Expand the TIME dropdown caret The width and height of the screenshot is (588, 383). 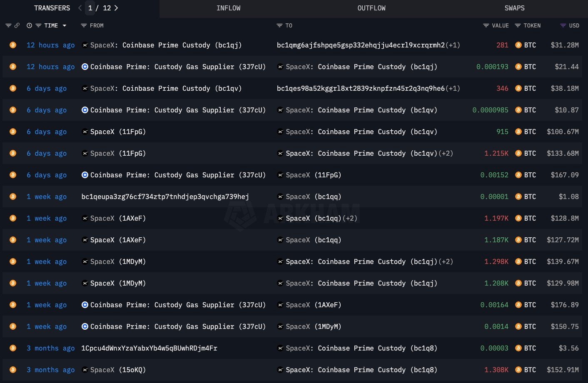tap(65, 26)
